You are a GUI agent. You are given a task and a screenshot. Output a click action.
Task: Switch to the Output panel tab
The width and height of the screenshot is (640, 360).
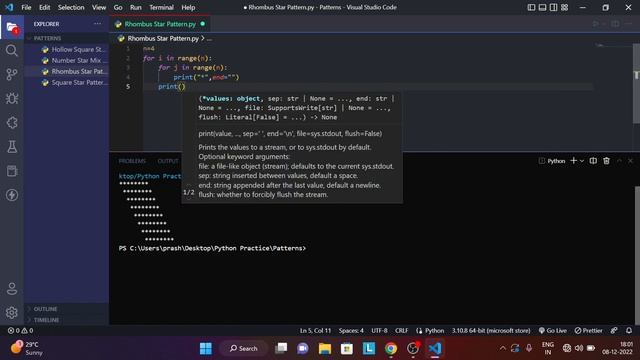pyautogui.click(x=168, y=161)
